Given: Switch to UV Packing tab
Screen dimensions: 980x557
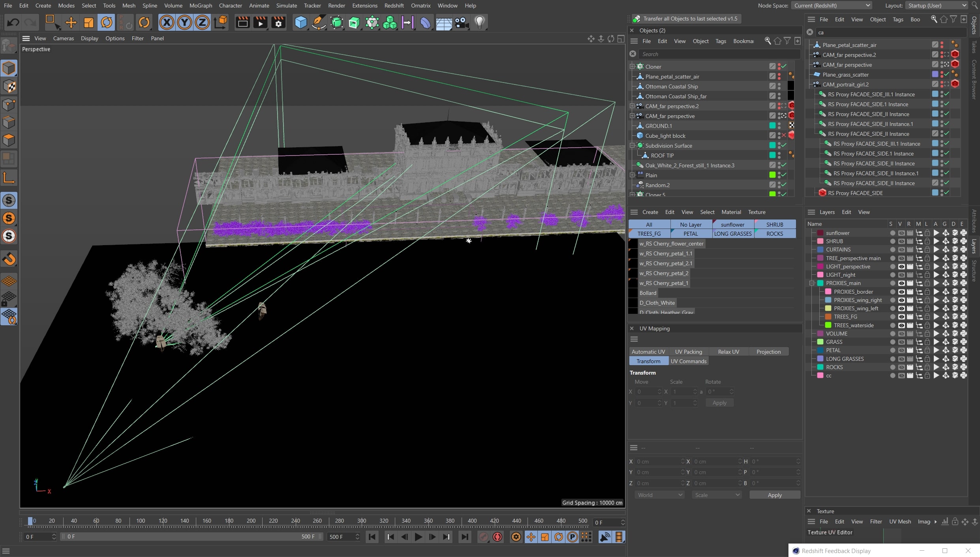Looking at the screenshot, I should point(688,352).
